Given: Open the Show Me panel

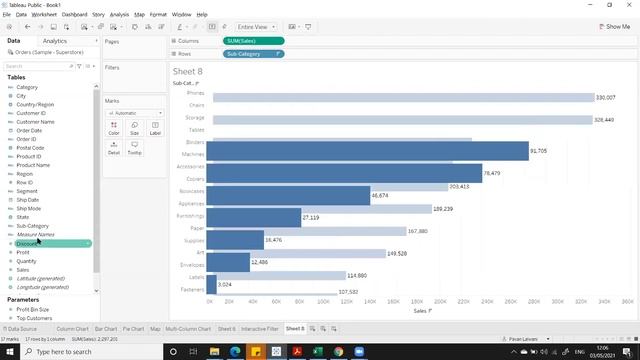Looking at the screenshot, I should pos(614,27).
